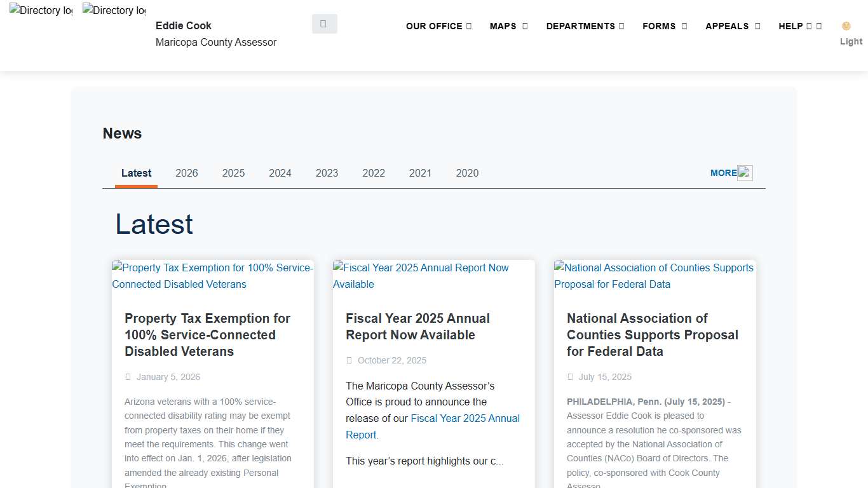Click the search magnifying glass icon
Screen dimensions: 868x488
tap(324, 23)
